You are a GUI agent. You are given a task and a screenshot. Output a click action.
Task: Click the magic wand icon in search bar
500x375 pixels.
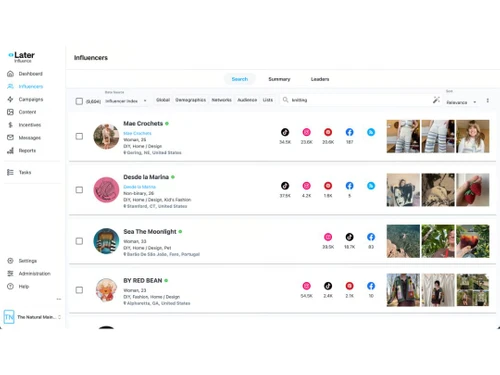pyautogui.click(x=436, y=100)
